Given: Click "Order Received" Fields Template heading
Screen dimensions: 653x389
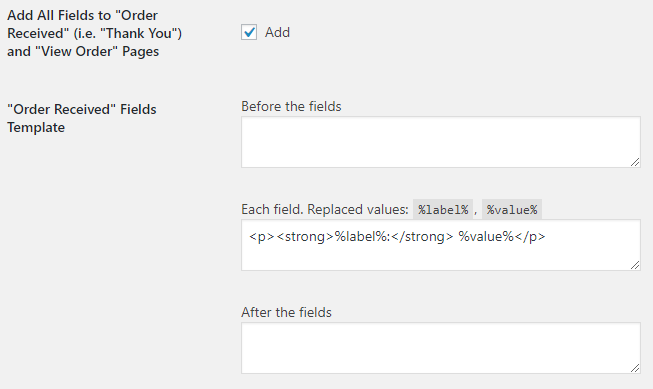Looking at the screenshot, I should click(82, 118).
